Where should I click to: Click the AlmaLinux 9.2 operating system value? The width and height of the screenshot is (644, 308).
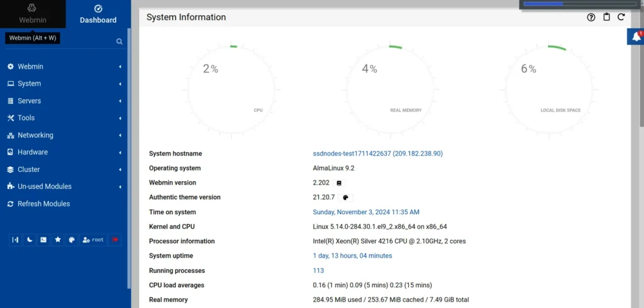(x=333, y=168)
